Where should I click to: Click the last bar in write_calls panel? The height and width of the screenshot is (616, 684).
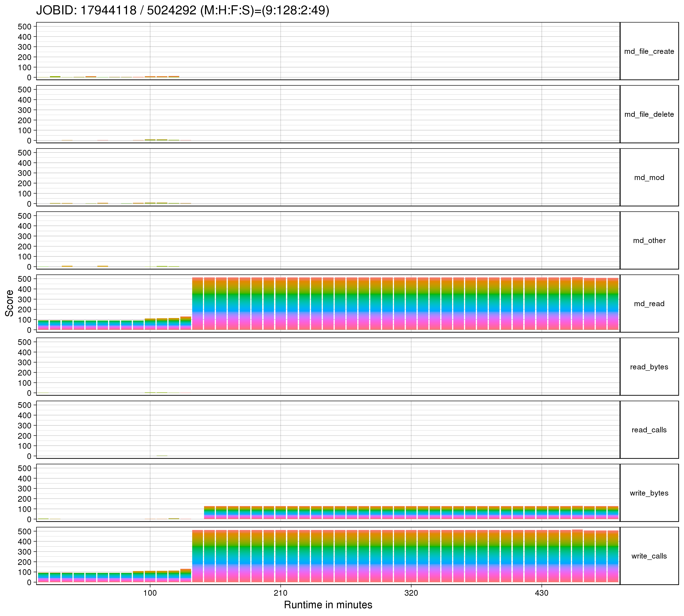pyautogui.click(x=613, y=557)
